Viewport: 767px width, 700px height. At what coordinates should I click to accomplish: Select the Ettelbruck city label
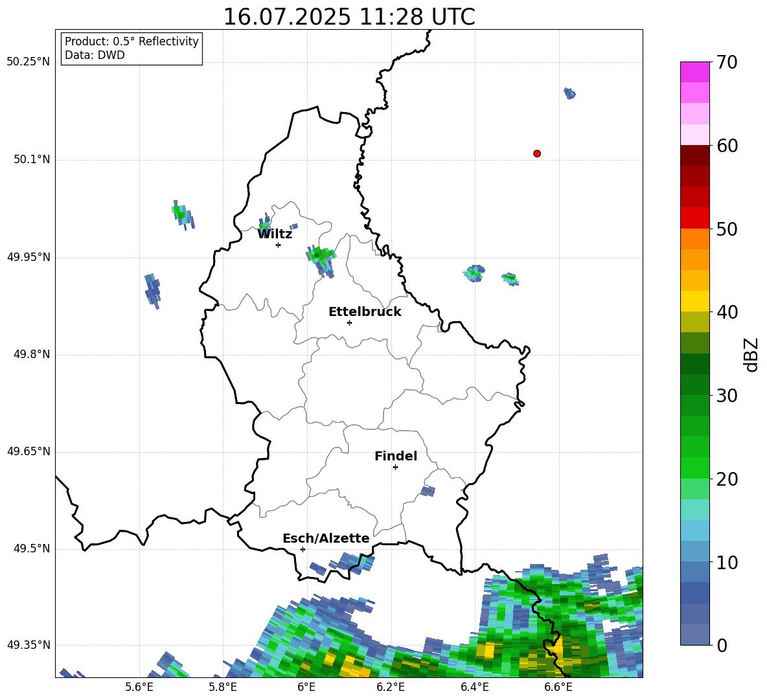365,312
